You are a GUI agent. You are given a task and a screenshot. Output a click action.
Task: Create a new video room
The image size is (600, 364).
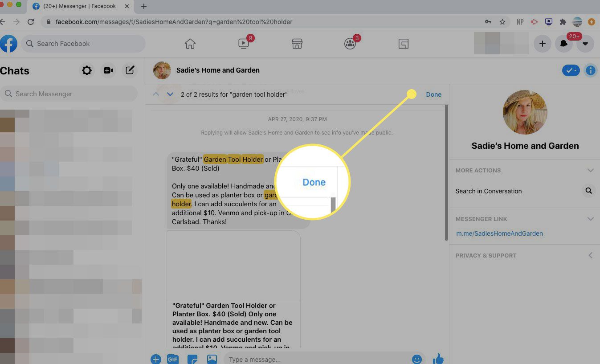(x=108, y=70)
